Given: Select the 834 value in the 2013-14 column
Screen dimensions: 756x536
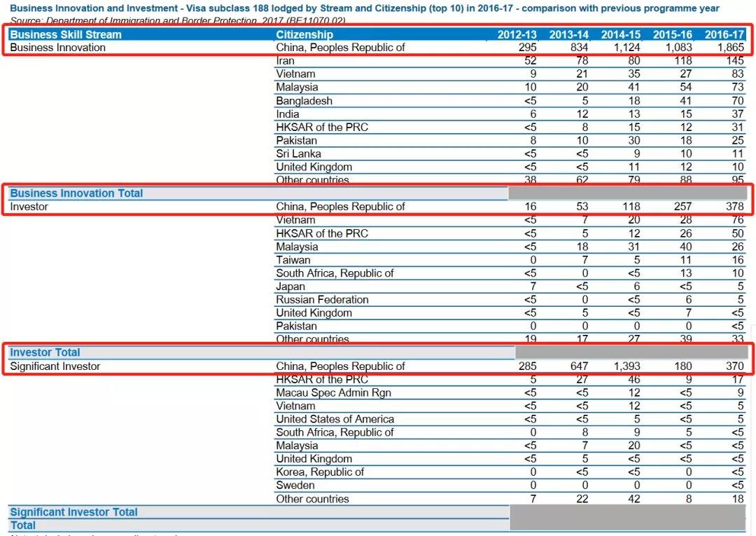Looking at the screenshot, I should click(579, 47).
